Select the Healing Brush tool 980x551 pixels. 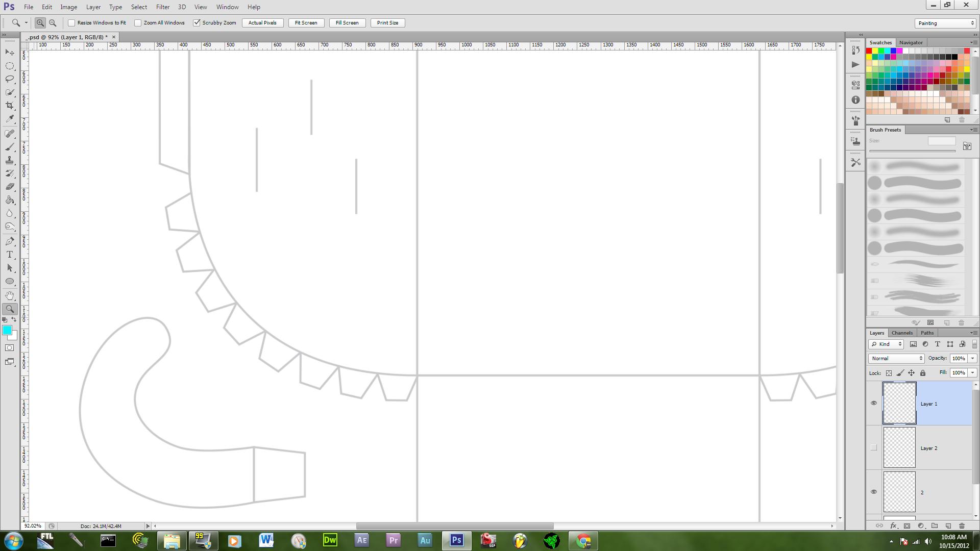point(10,134)
